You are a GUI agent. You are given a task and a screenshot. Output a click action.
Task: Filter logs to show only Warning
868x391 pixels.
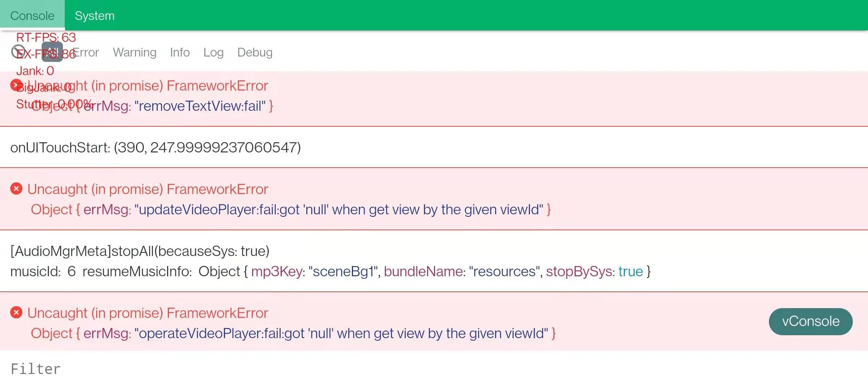point(135,52)
